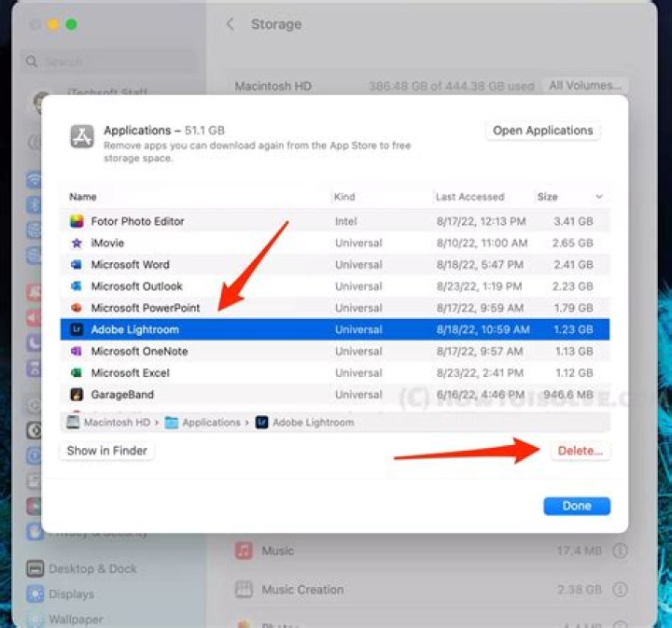Screen dimensions: 672x628
Task: Click the Displays sidebar icon
Action: (35, 593)
